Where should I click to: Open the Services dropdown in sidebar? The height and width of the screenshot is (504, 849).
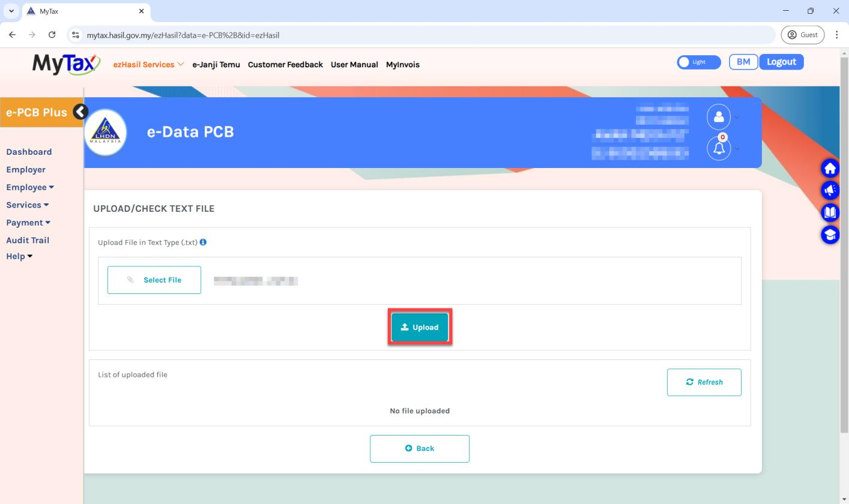click(27, 205)
